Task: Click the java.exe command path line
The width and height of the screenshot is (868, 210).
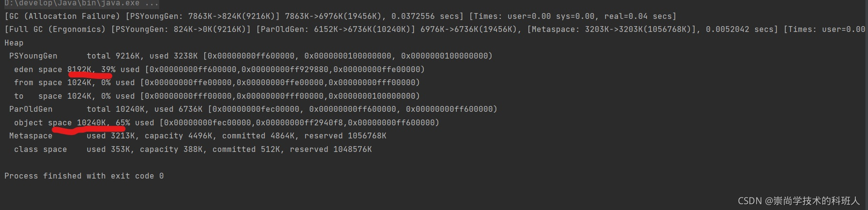Action: tap(81, 3)
